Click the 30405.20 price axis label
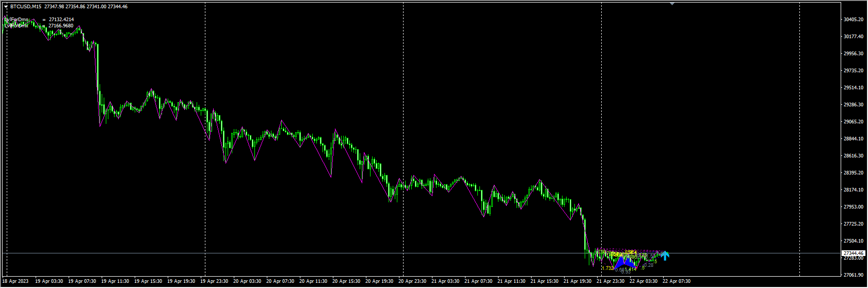868x288 pixels. pyautogui.click(x=853, y=20)
